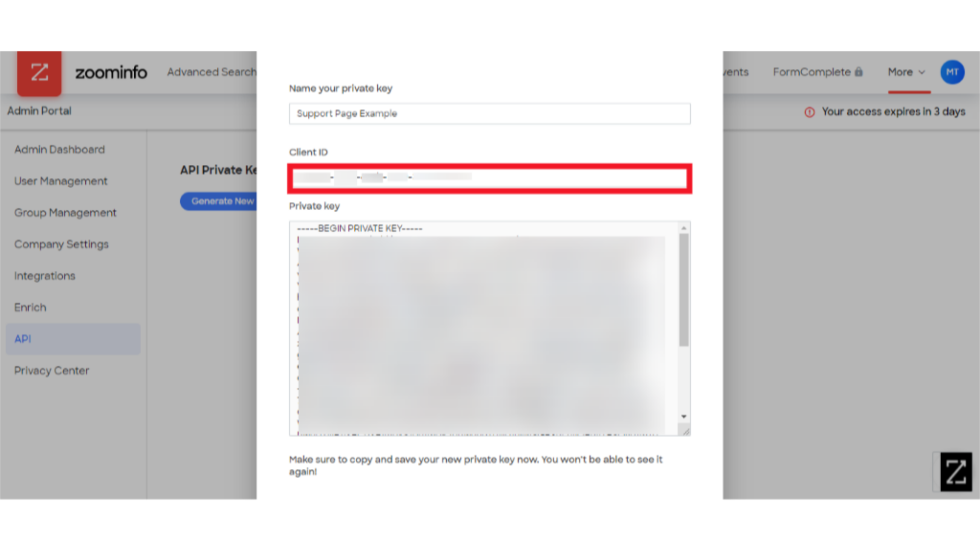Select the Advanced Search menu item
Image resolution: width=980 pixels, height=551 pixels.
coord(211,72)
